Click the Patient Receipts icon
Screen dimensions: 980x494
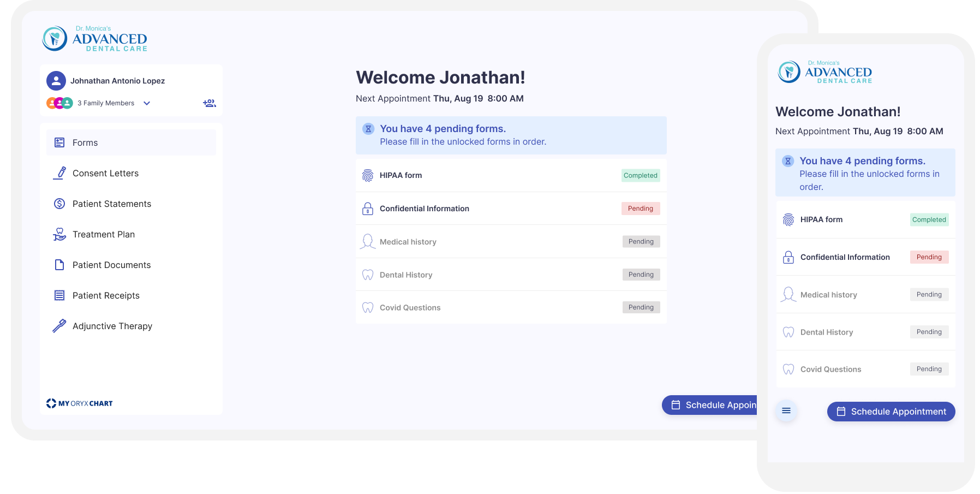pos(59,295)
